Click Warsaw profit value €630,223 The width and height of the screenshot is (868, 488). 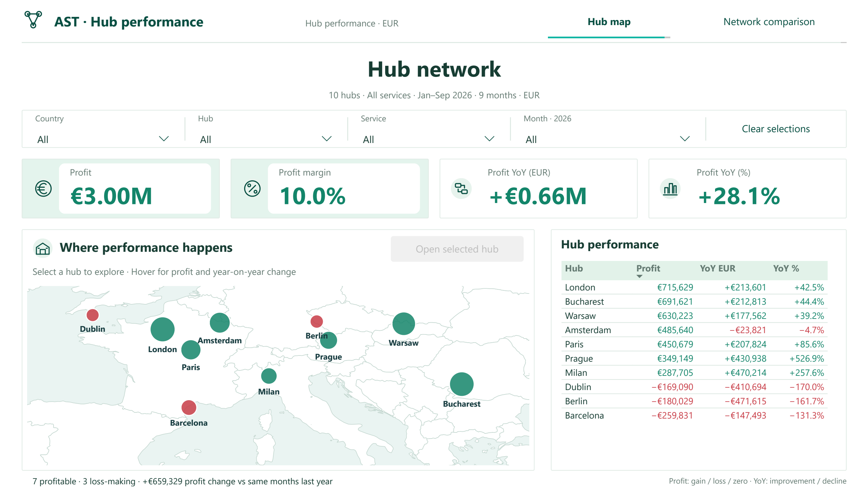675,316
